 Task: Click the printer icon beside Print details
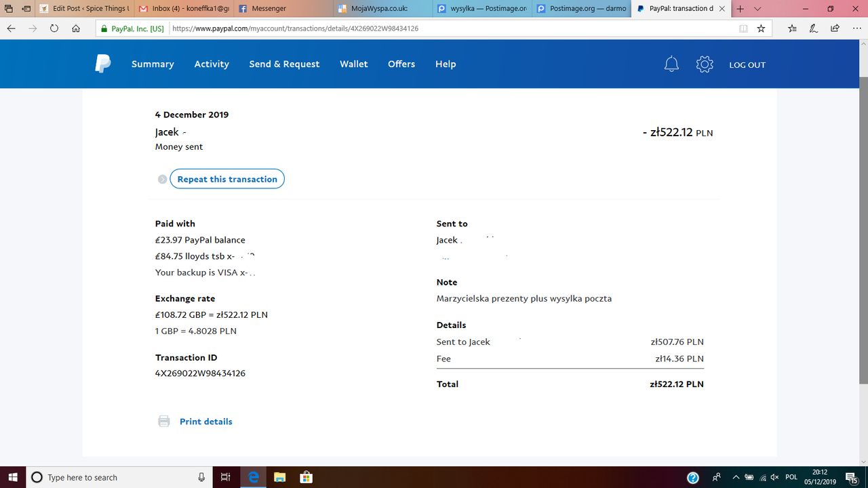point(164,422)
